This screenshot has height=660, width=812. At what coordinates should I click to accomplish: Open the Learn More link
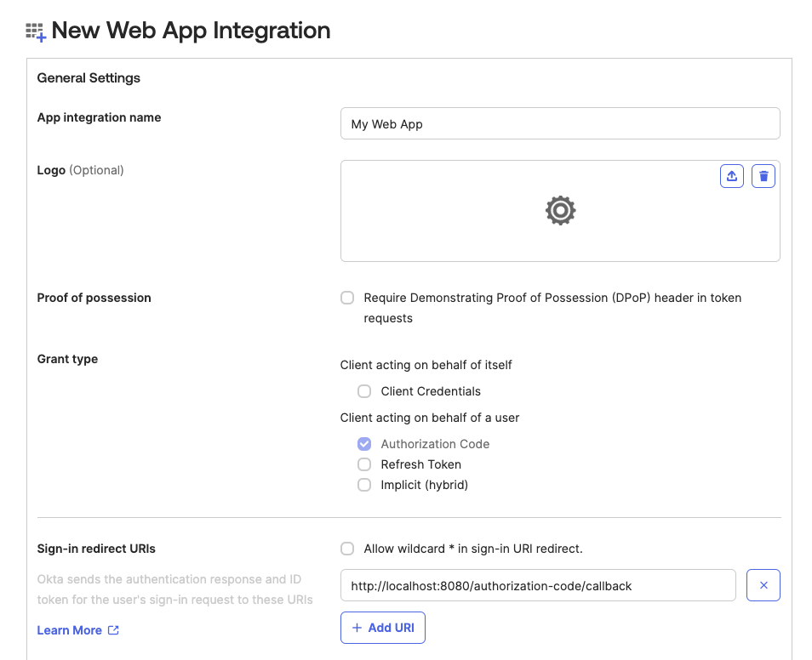(x=70, y=630)
